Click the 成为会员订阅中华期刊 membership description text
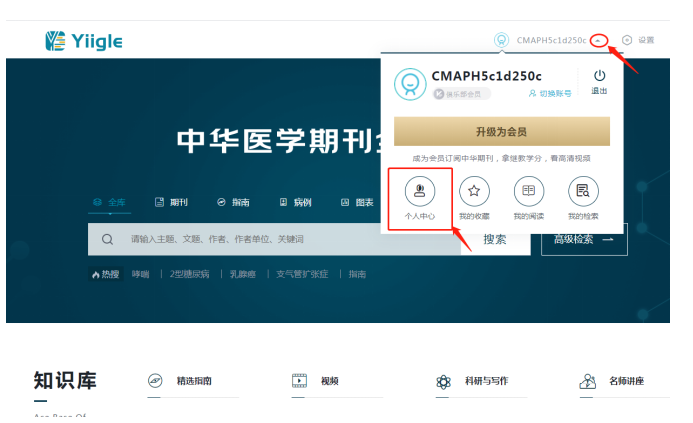This screenshot has height=423, width=693. tap(502, 158)
